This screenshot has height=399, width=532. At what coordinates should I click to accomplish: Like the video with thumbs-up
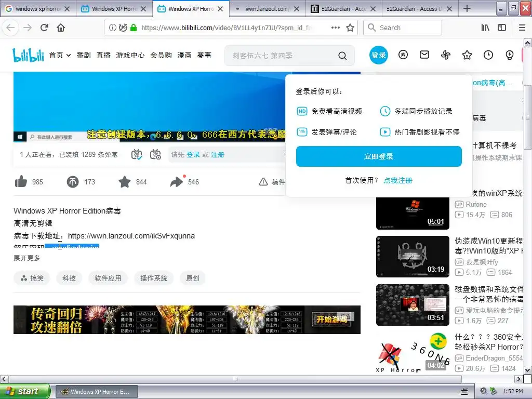[21, 181]
